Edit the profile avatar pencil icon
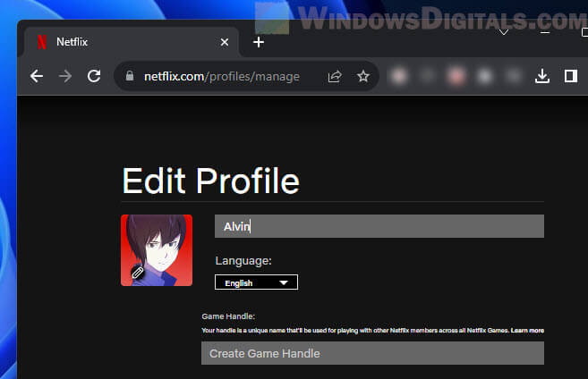Viewport: 588px width, 379px height. point(138,273)
